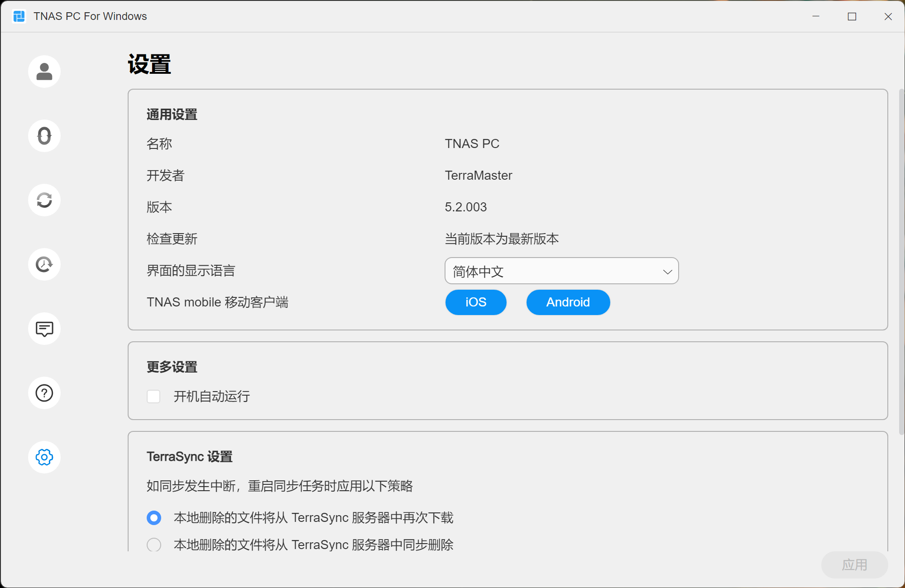Image resolution: width=905 pixels, height=588 pixels.
Task: Click the version value 5.2.003
Action: [x=465, y=207]
